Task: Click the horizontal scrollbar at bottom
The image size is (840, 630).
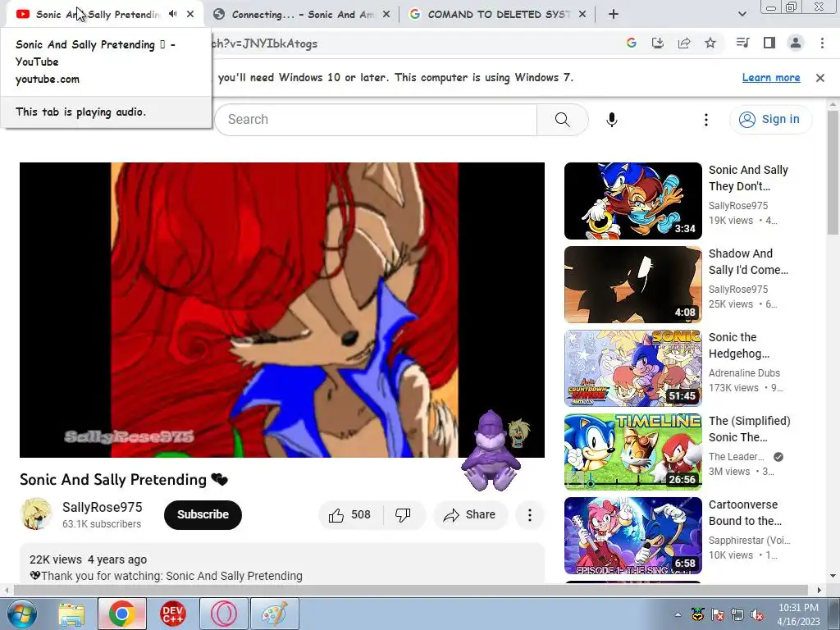Action: (x=410, y=590)
